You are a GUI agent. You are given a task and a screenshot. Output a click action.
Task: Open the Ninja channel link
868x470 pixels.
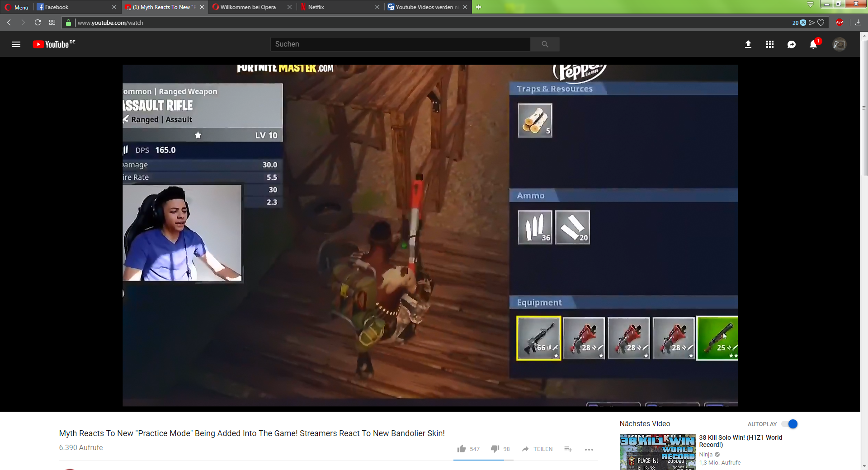click(x=706, y=455)
